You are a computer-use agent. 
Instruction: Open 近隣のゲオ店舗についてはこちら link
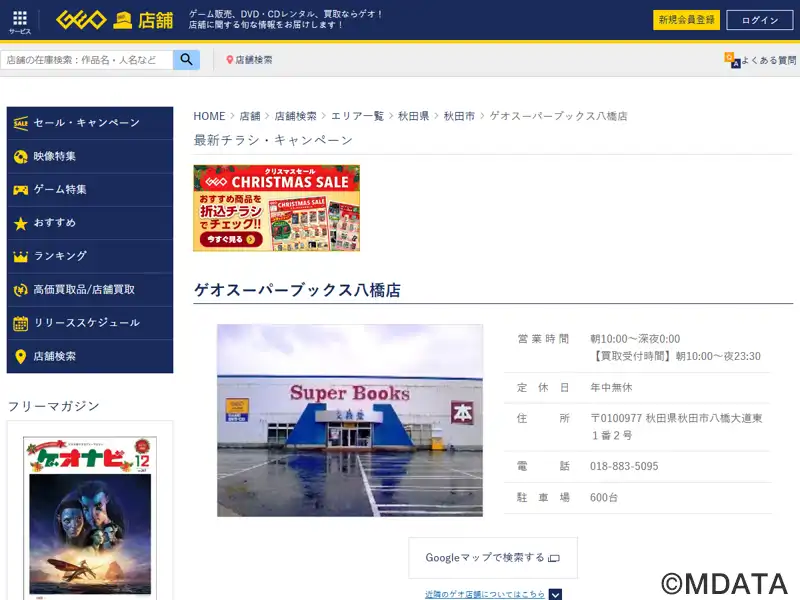(x=485, y=594)
